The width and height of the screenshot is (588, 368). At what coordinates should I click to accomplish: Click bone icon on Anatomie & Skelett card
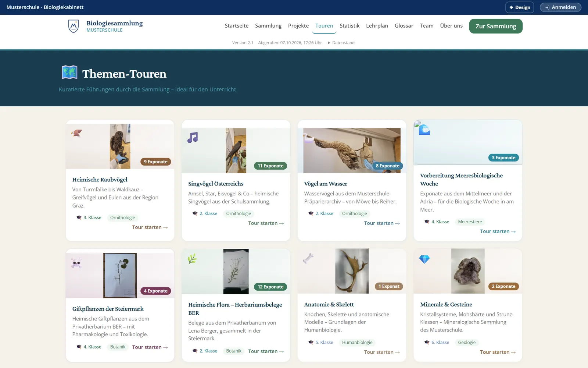(308, 258)
